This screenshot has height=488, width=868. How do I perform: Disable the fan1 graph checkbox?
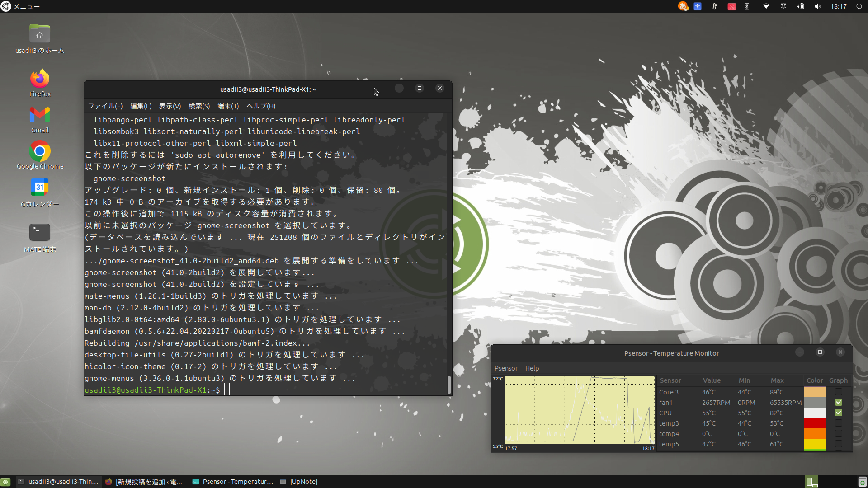point(839,402)
